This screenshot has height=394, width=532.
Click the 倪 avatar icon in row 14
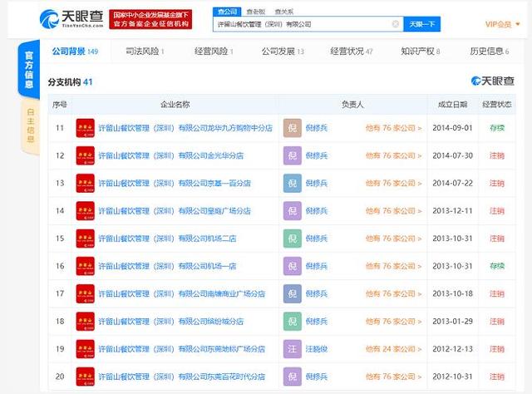[x=293, y=211]
